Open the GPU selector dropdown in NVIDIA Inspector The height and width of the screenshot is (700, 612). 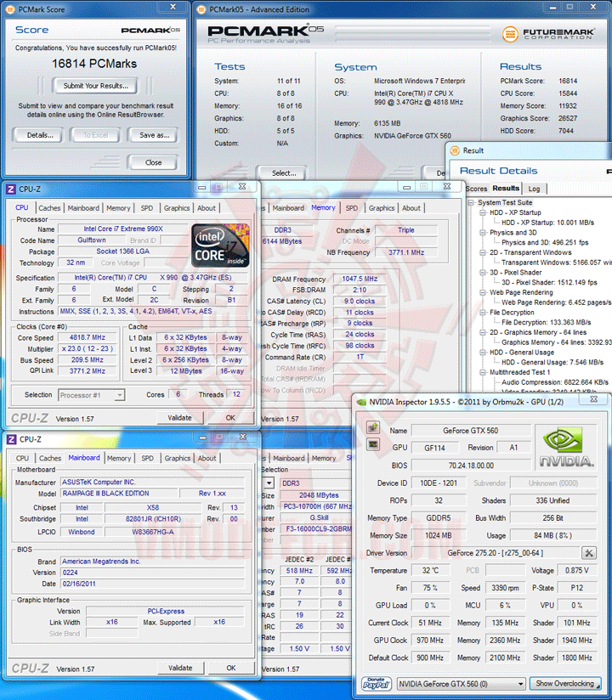pos(520,684)
